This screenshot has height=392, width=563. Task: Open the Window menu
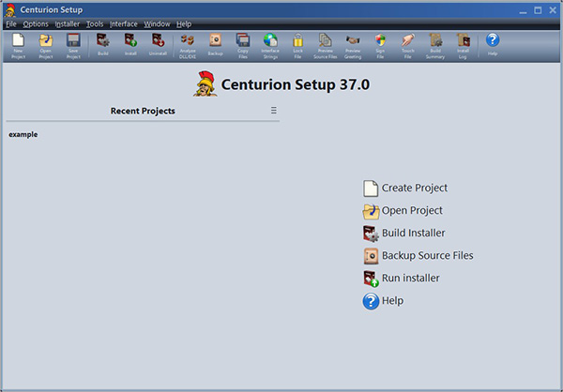click(157, 24)
